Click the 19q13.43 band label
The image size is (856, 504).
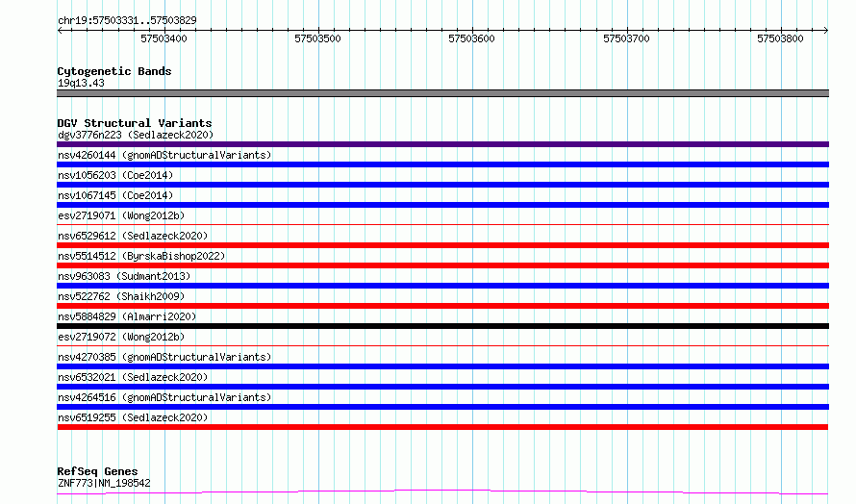coord(81,83)
